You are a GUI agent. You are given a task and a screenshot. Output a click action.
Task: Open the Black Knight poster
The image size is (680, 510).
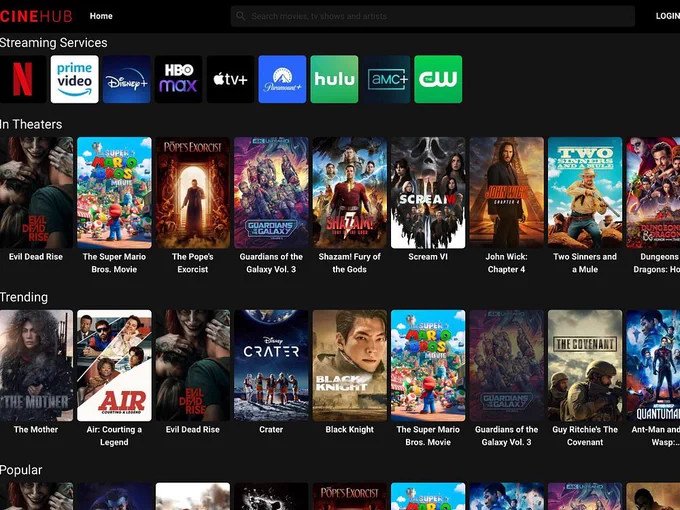point(350,365)
